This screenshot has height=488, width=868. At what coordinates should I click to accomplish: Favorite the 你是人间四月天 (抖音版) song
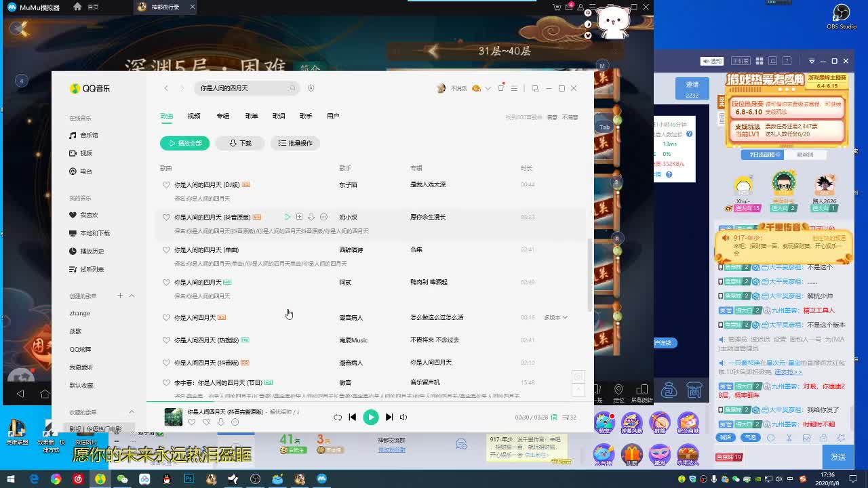166,362
